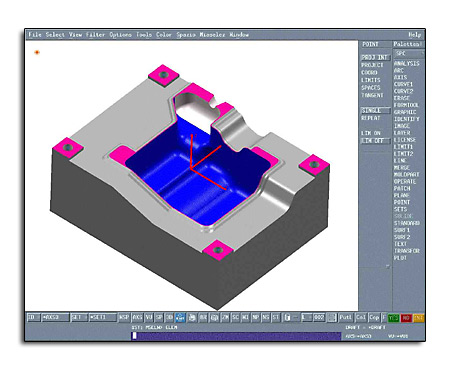Open the SPC palette dropdown
The image size is (450, 370).
coord(408,53)
